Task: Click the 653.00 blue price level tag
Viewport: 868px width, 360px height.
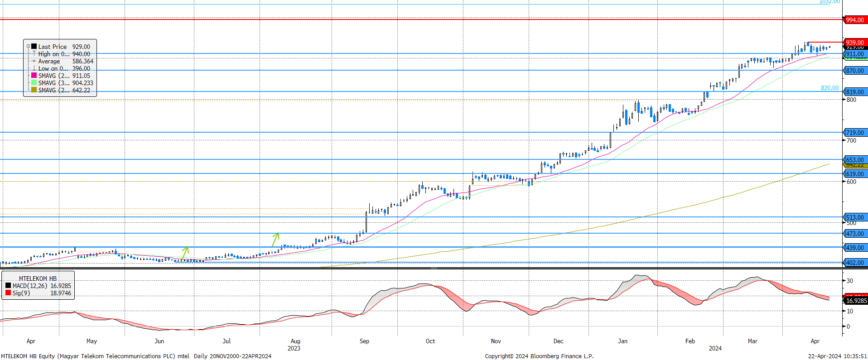Action: [x=855, y=160]
